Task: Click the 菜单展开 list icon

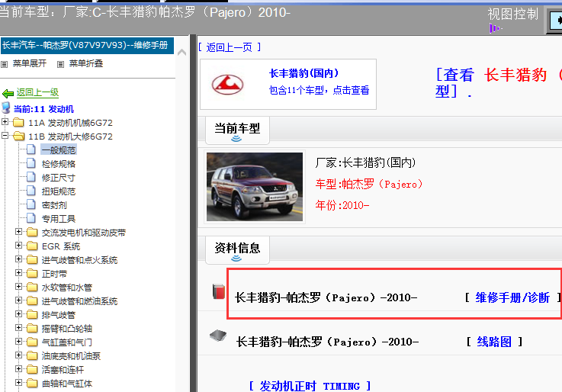Action: [x=5, y=65]
